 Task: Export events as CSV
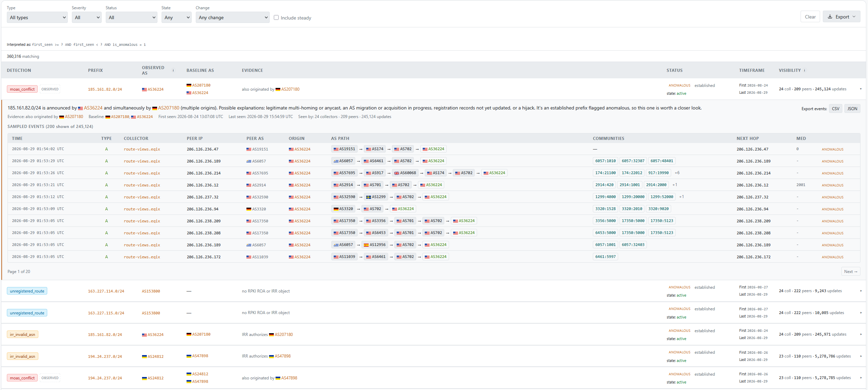[x=835, y=109]
